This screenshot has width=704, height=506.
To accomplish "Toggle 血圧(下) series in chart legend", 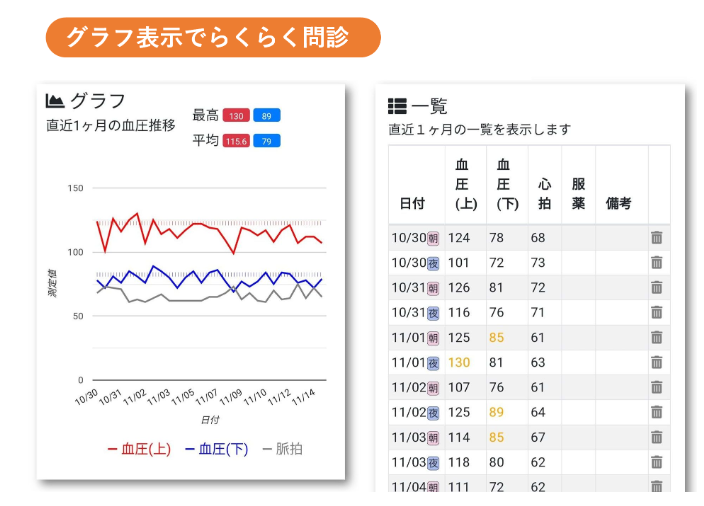I will [x=217, y=450].
